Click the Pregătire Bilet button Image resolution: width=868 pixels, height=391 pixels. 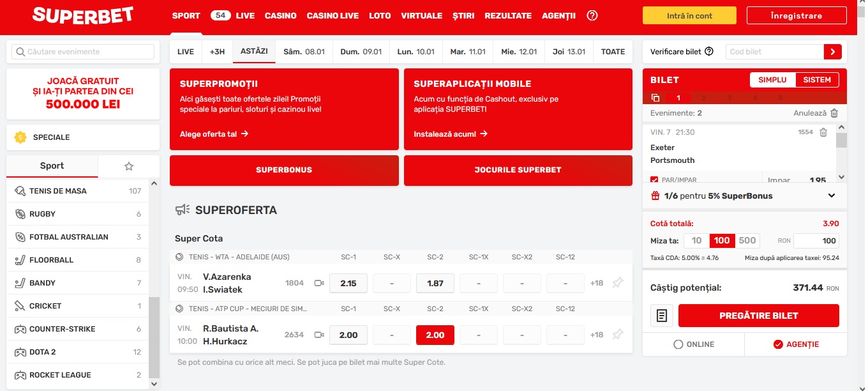click(759, 316)
